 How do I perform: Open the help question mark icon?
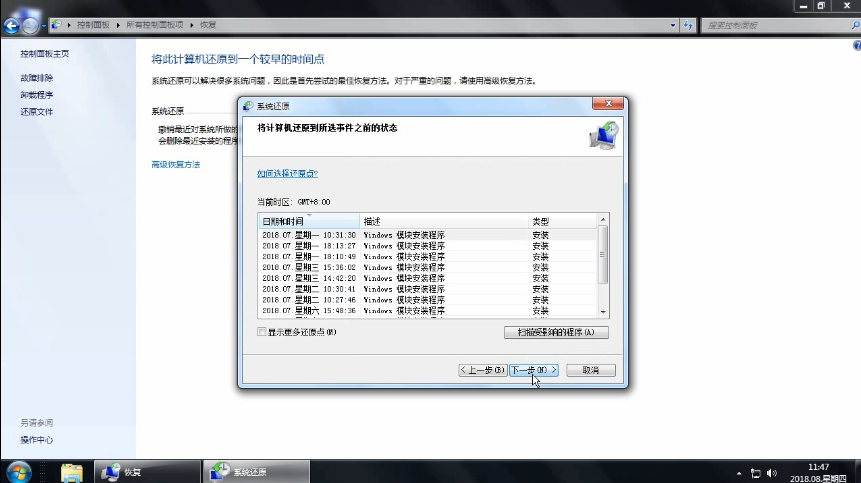[857, 46]
